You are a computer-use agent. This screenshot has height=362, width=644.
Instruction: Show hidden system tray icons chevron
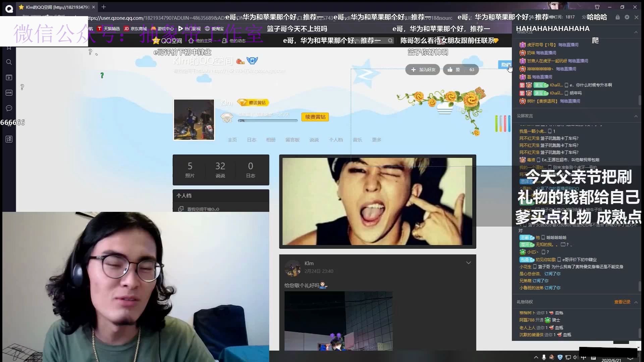[536, 357]
